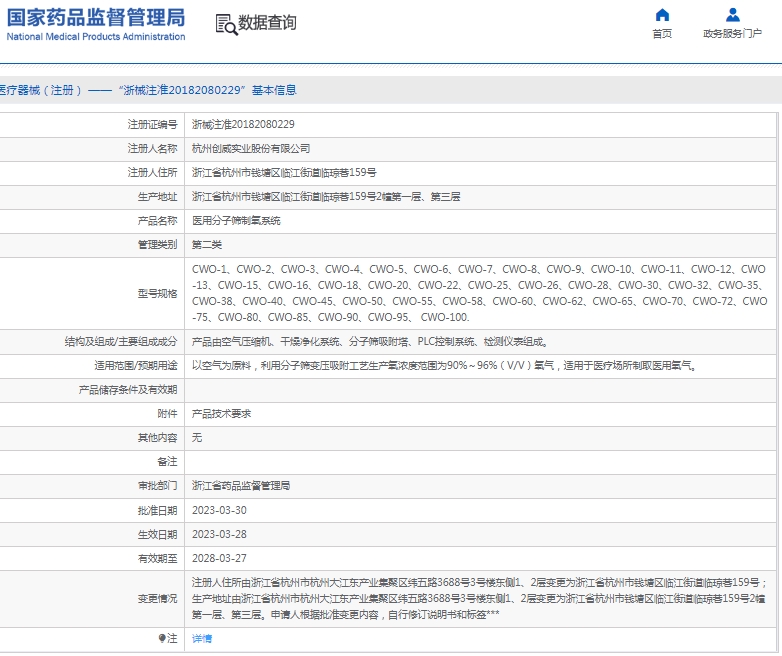
Task: Click the 备注 row label
Action: click(x=167, y=461)
